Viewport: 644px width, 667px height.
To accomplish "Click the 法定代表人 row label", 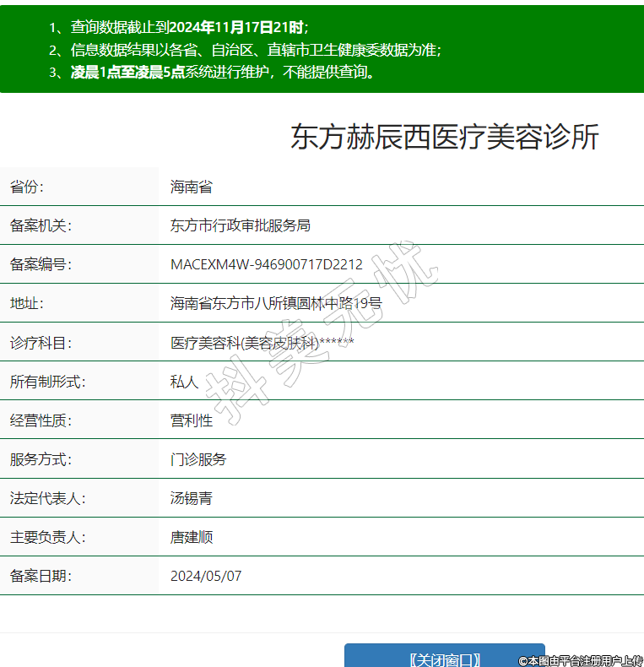I will (47, 498).
